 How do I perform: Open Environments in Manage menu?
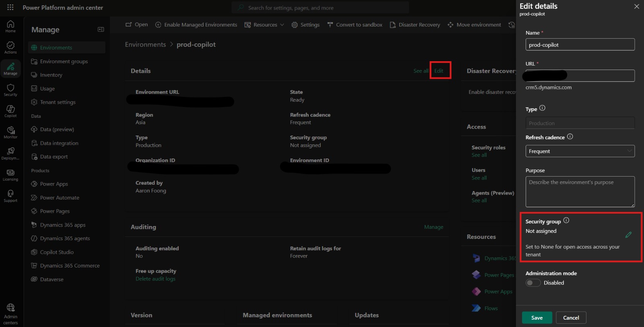point(67,47)
